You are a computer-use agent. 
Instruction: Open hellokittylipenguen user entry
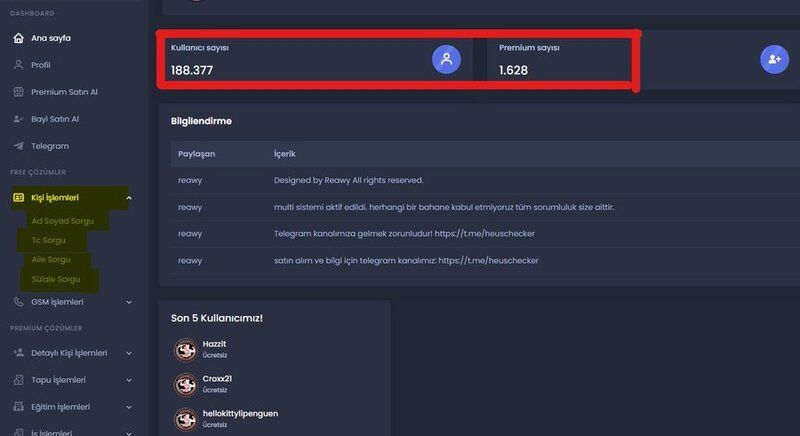(x=226, y=419)
